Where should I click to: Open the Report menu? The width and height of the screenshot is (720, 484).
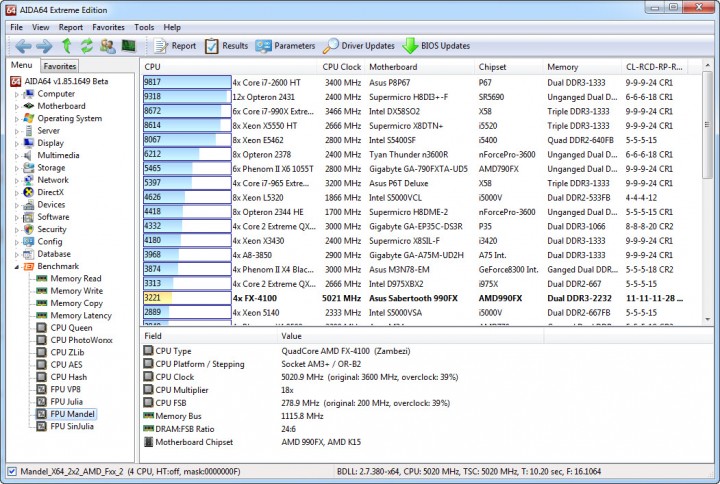71,27
